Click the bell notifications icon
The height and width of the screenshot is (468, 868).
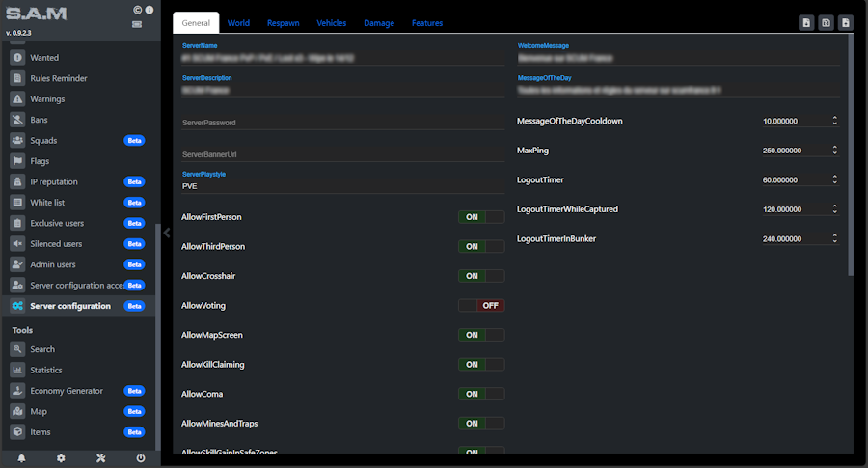[x=21, y=458]
